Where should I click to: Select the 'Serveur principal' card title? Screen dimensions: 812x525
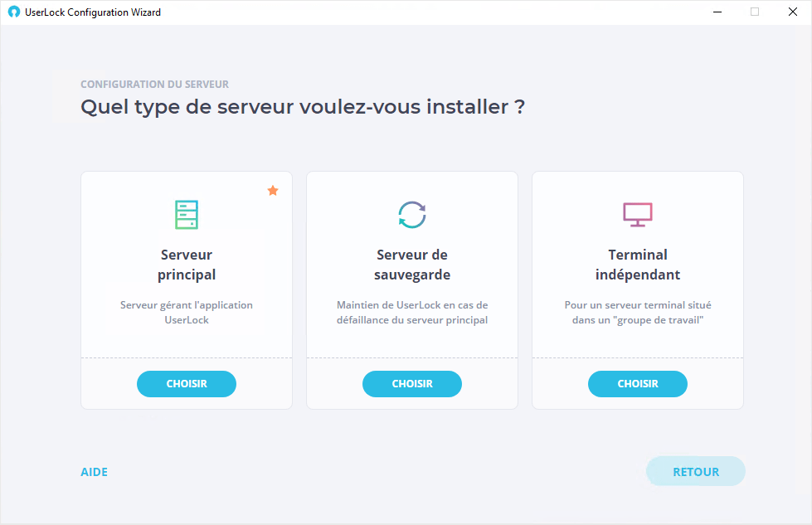click(187, 265)
